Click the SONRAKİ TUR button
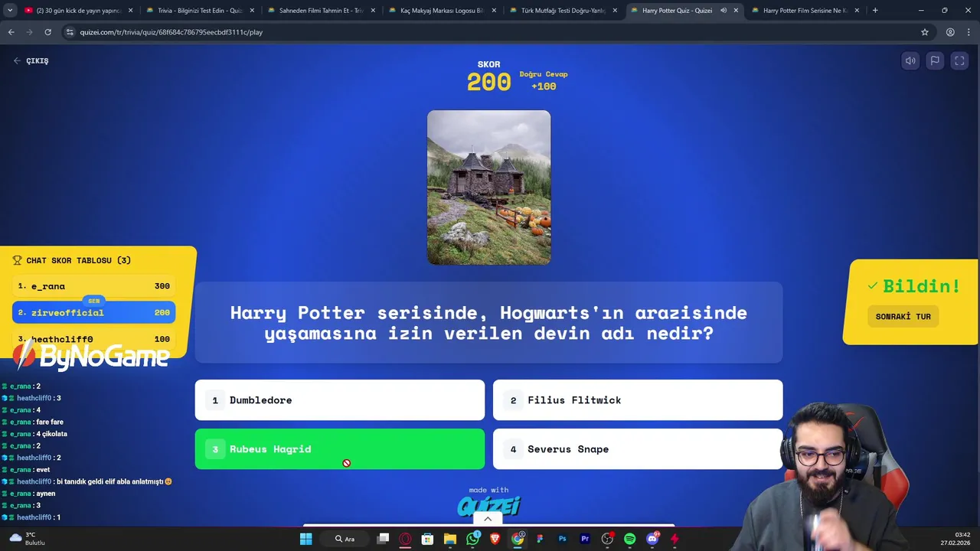The width and height of the screenshot is (980, 551). point(903,317)
